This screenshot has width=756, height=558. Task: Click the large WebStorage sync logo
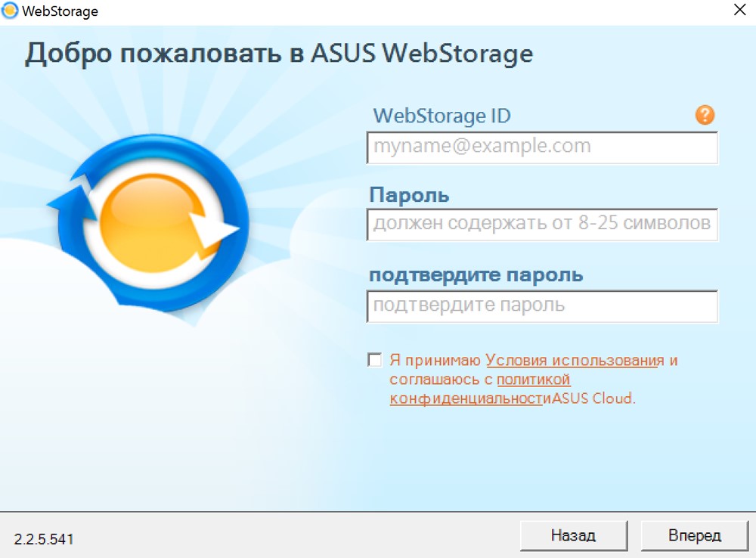click(x=150, y=225)
